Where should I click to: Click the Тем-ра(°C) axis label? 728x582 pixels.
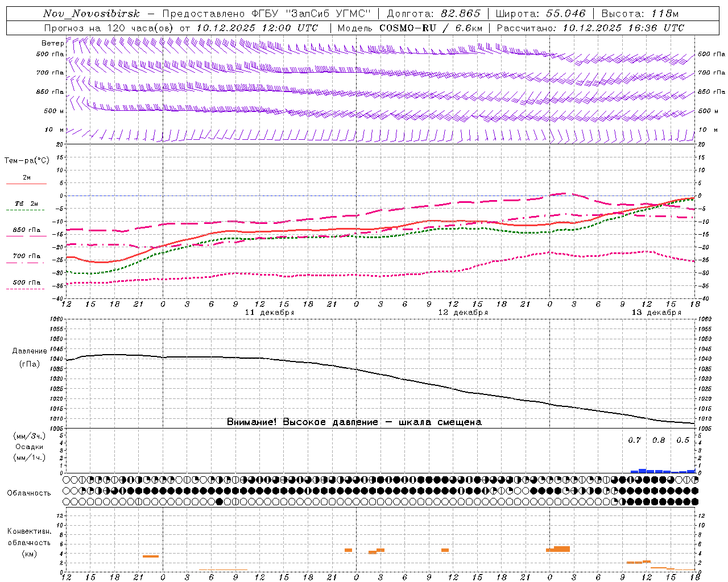coord(27,161)
